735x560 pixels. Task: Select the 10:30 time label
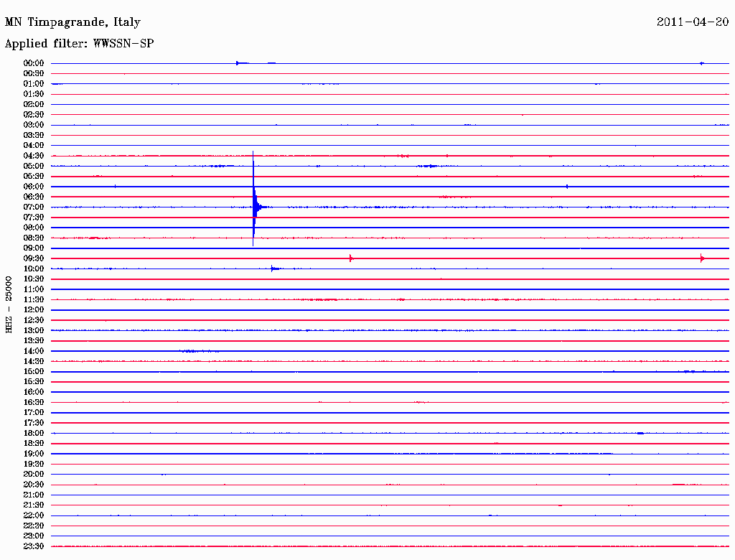[x=34, y=279]
